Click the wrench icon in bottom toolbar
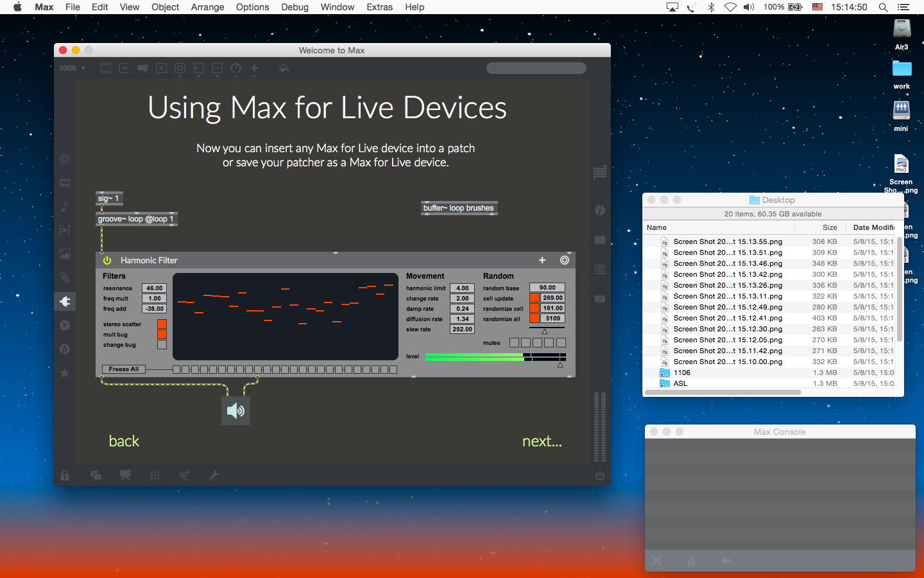 (214, 475)
